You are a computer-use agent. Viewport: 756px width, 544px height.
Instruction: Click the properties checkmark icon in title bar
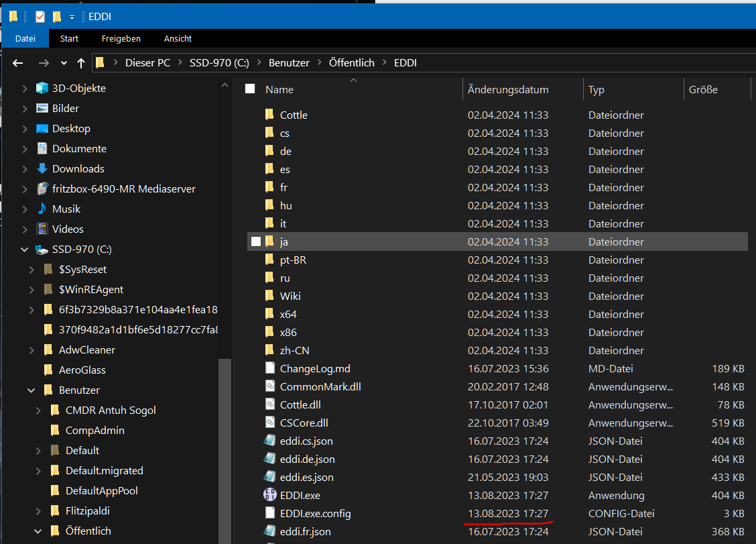click(40, 17)
